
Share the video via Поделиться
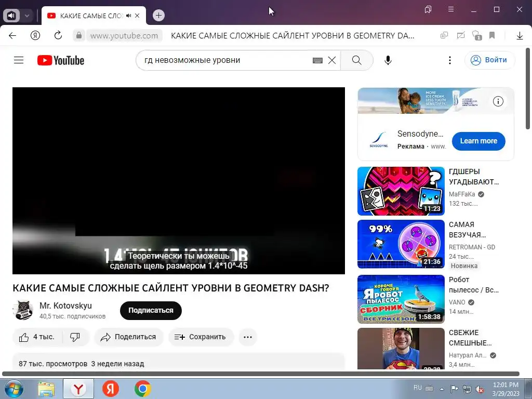[129, 337]
